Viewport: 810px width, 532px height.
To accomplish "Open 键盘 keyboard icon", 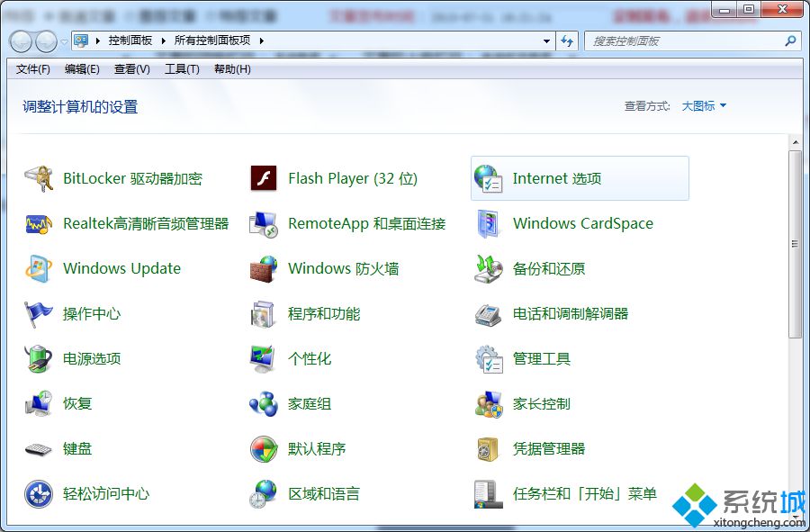I will [39, 449].
